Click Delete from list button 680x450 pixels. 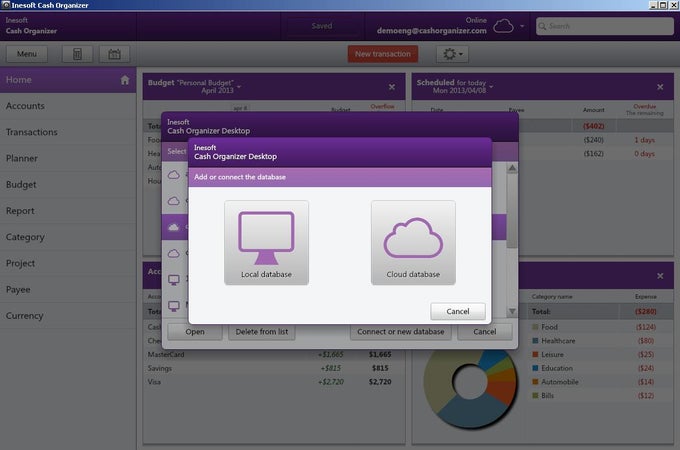[x=262, y=332]
